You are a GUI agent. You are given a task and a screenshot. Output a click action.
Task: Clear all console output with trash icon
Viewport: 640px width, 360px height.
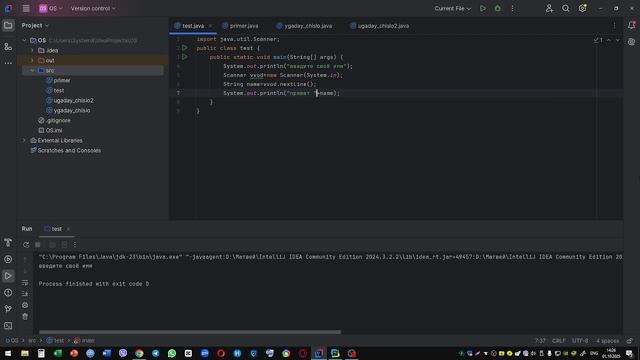tap(25, 316)
